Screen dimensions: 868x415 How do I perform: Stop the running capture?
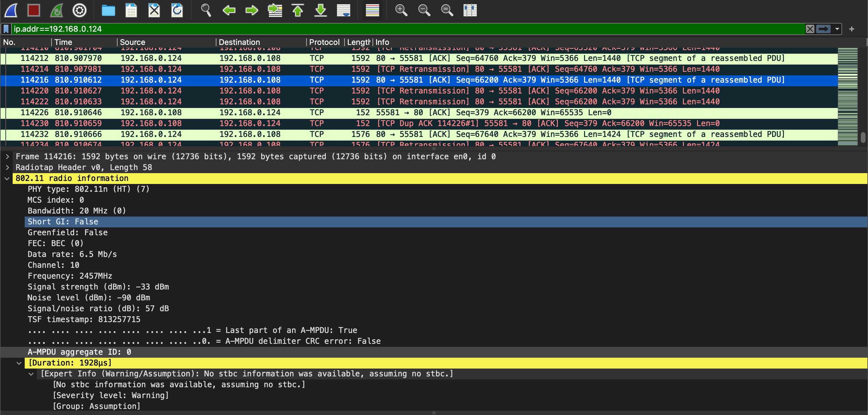[x=34, y=10]
